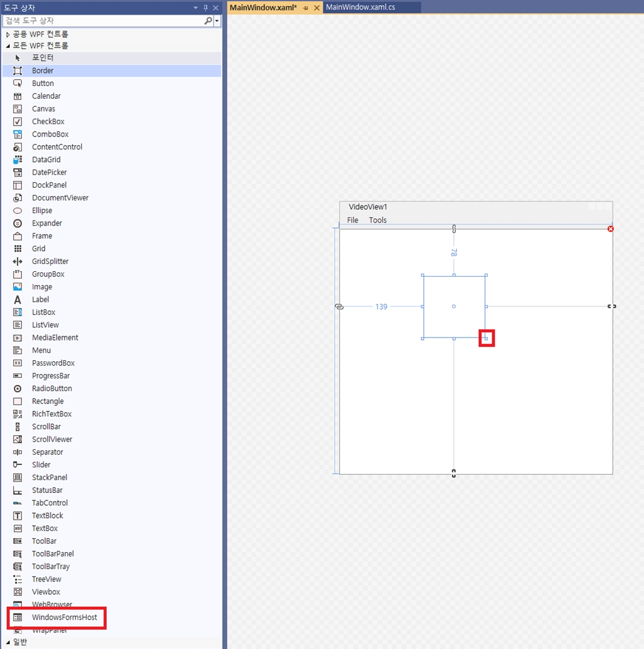This screenshot has height=649, width=644.
Task: Click in the toolbox search field
Action: tap(104, 21)
